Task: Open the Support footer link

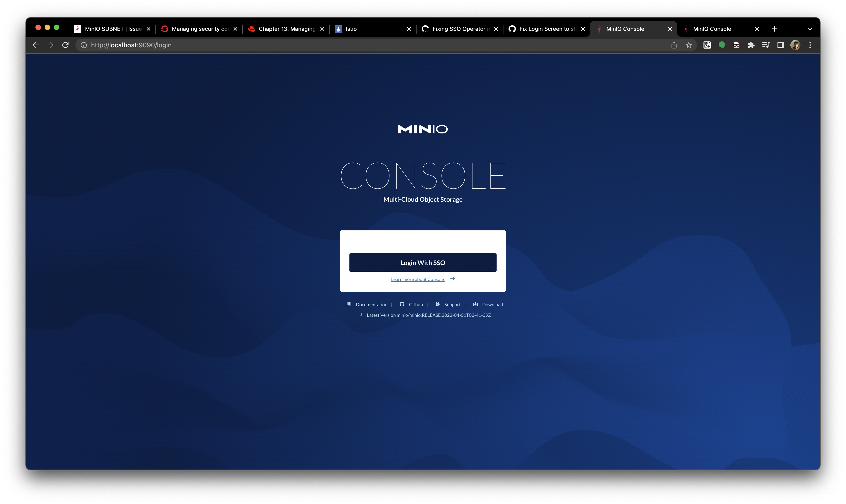Action: point(452,304)
